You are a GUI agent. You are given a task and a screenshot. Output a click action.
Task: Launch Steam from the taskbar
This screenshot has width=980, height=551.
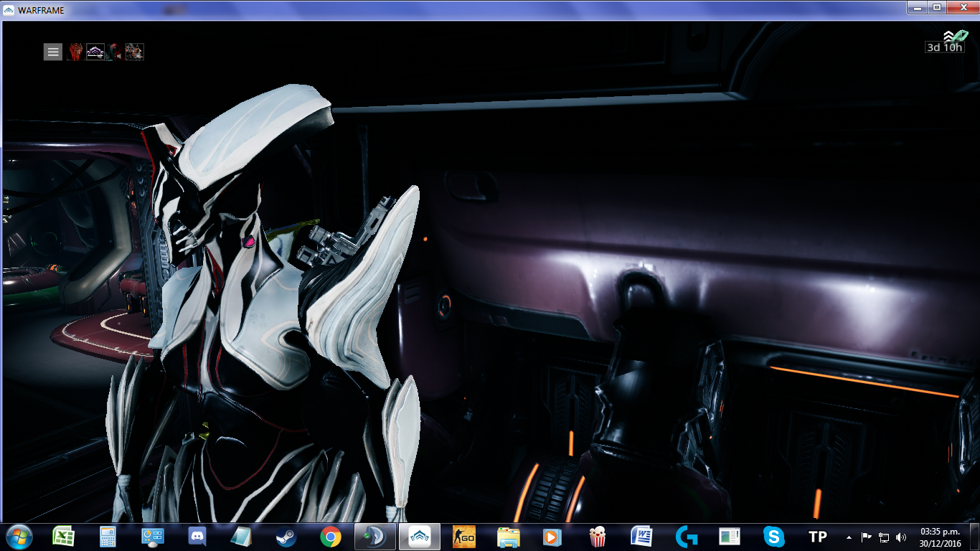click(x=286, y=537)
